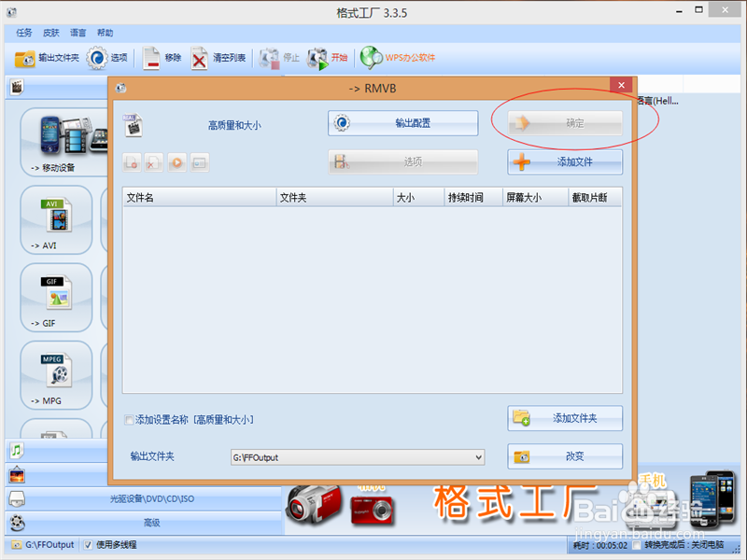Select the GIF conversion format icon

[x=55, y=297]
